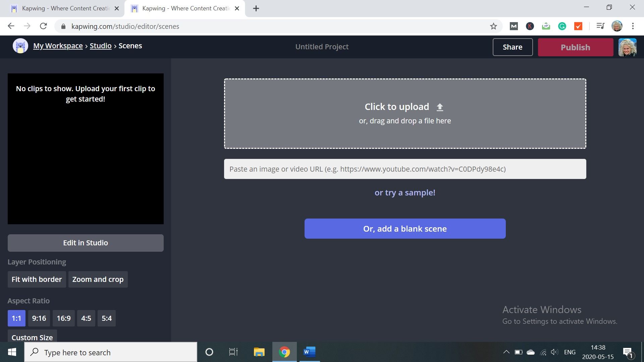Choose the Fit with border positioning
The height and width of the screenshot is (362, 644).
click(37, 279)
